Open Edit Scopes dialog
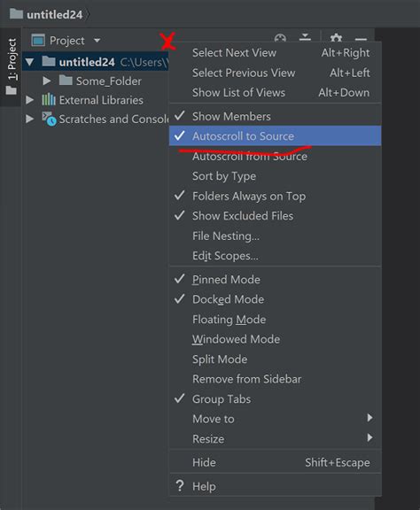Image resolution: width=420 pixels, height=510 pixels. (275, 256)
